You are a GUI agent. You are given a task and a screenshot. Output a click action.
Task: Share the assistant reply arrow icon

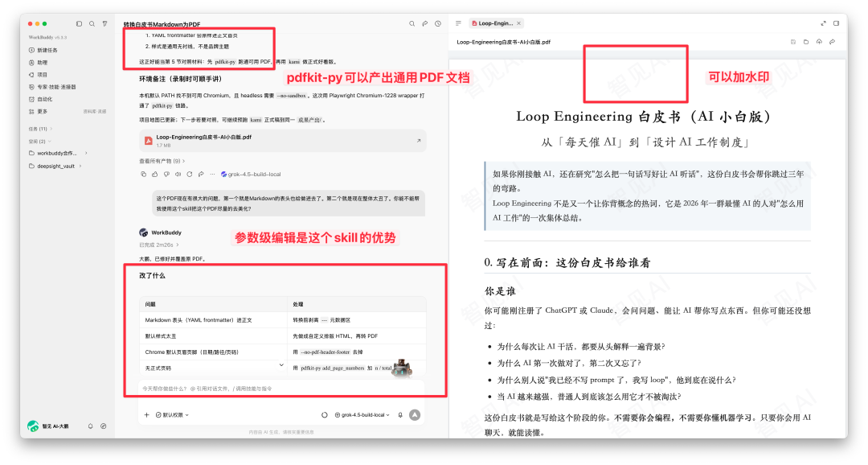[x=201, y=174]
